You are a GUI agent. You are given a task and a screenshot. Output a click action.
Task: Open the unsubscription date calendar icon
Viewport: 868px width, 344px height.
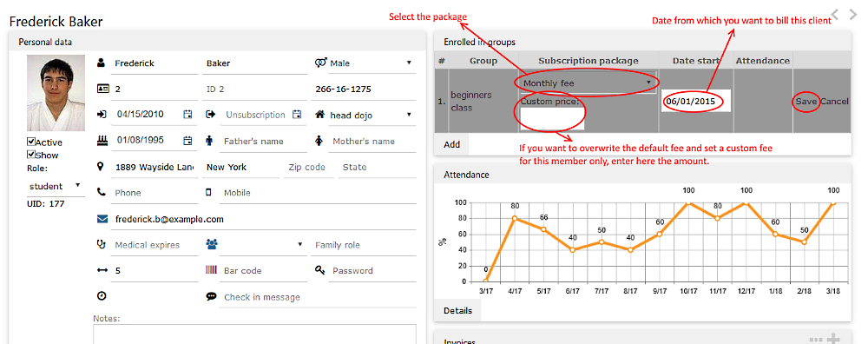(297, 114)
